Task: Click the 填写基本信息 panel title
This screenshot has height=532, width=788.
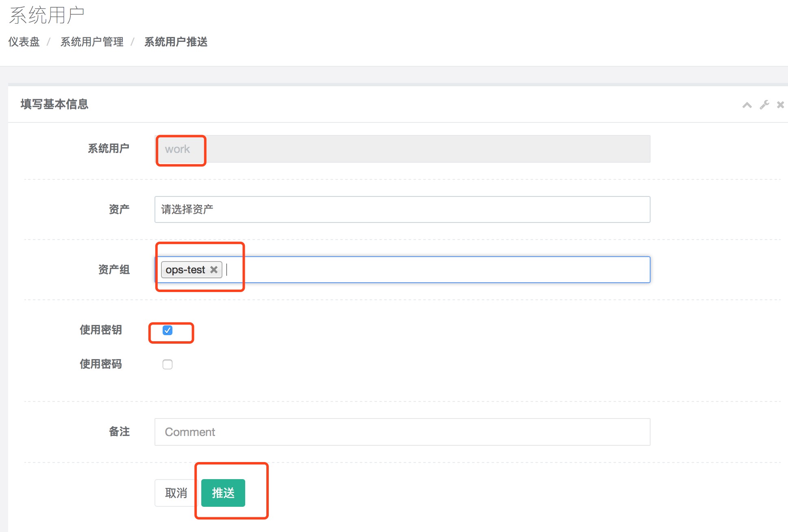Action: point(54,105)
